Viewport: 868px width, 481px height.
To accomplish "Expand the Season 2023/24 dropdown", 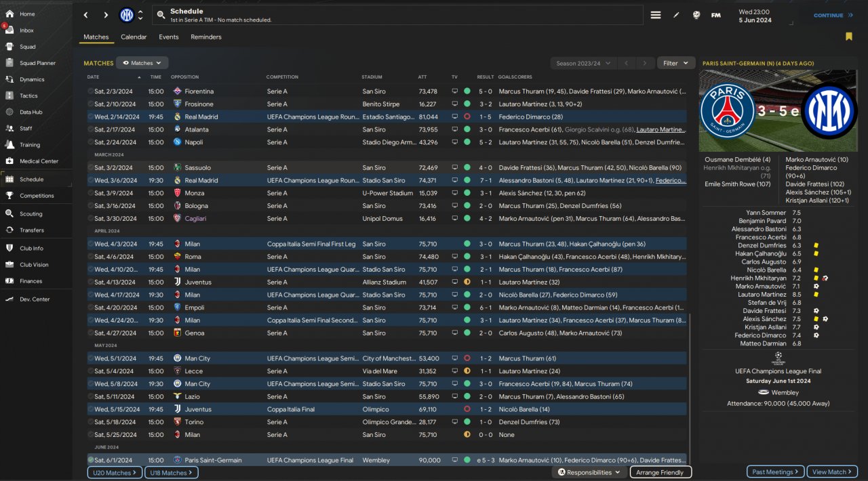I will click(x=583, y=63).
